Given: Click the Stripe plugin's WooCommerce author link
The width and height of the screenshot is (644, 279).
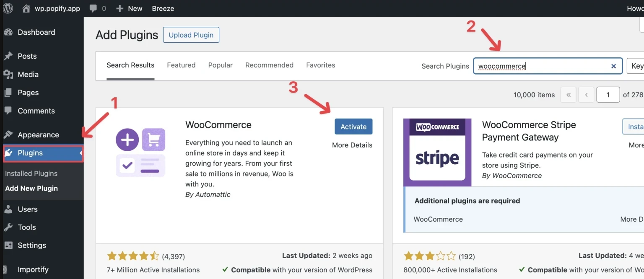Looking at the screenshot, I should point(517,176).
